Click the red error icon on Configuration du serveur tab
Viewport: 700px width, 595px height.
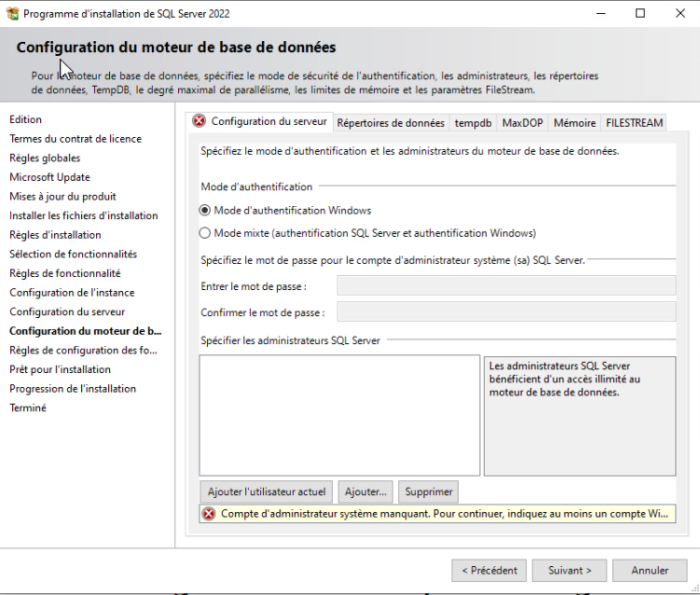(x=199, y=120)
